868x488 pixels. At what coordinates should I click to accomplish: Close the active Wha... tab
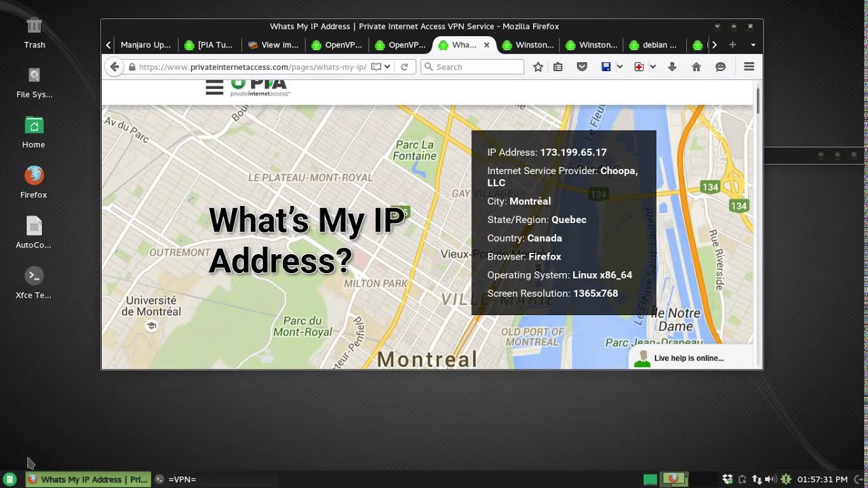coord(488,45)
